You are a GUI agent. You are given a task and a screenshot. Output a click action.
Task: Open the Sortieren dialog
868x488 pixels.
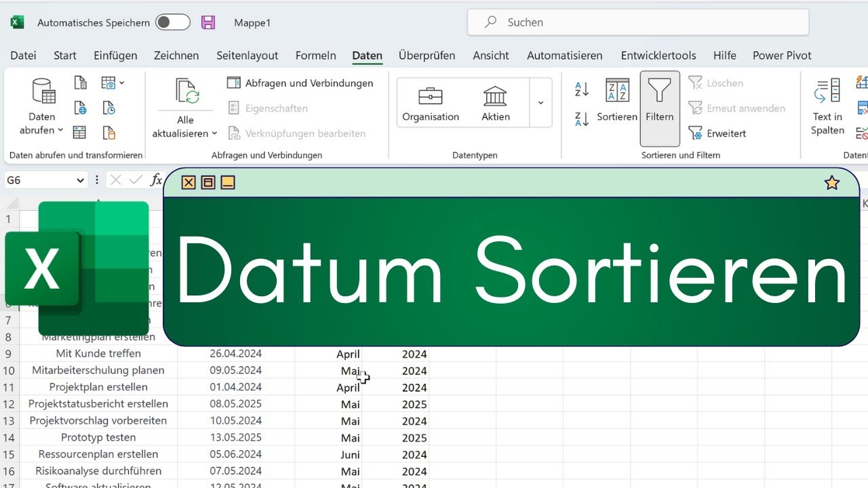tap(617, 100)
